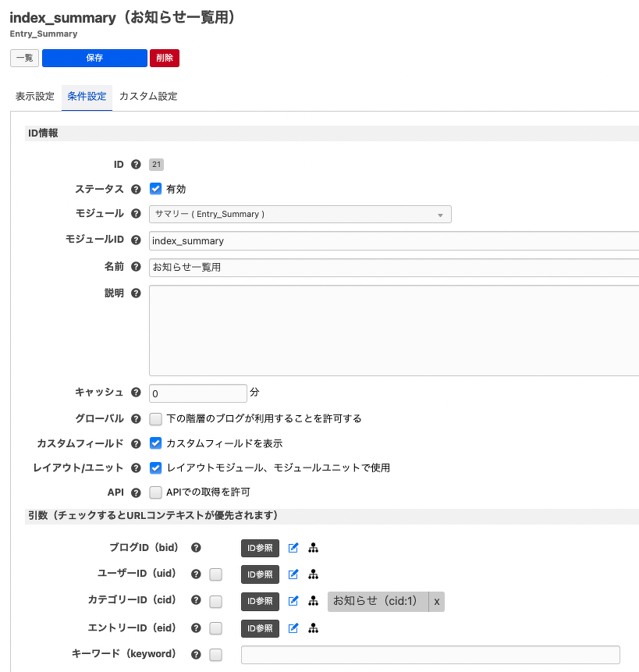
Task: Click the help icon next to ステータス
Action: [136, 189]
